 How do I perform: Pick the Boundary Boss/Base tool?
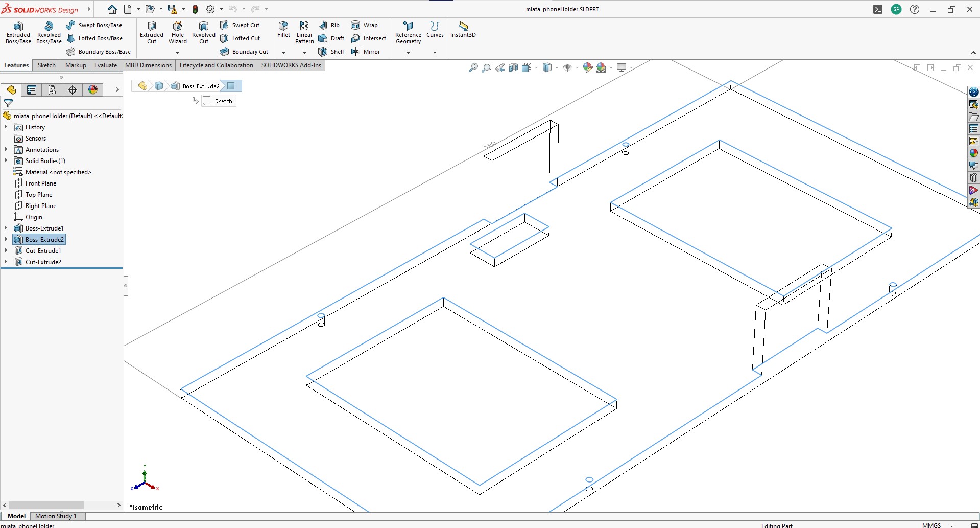98,52
